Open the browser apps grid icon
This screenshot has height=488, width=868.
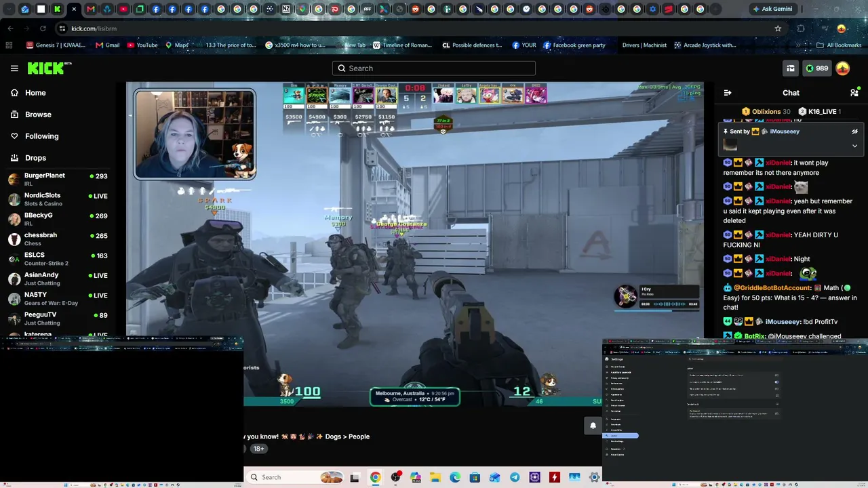tap(9, 45)
